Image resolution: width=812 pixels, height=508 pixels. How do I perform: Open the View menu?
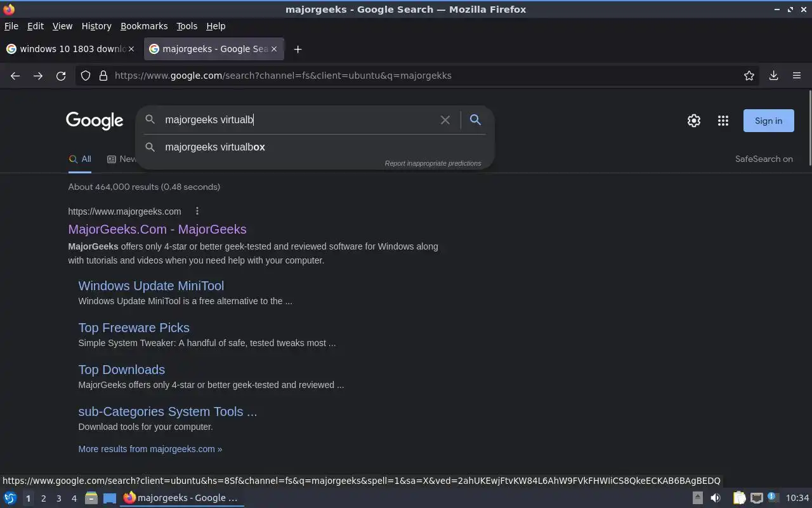click(x=62, y=26)
